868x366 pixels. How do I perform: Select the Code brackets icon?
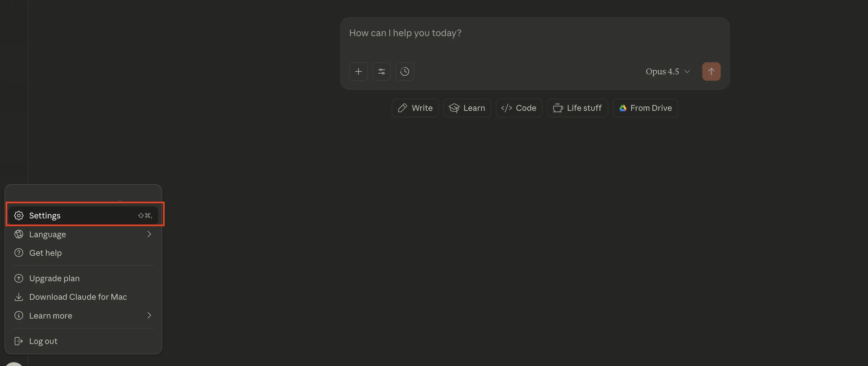[506, 108]
